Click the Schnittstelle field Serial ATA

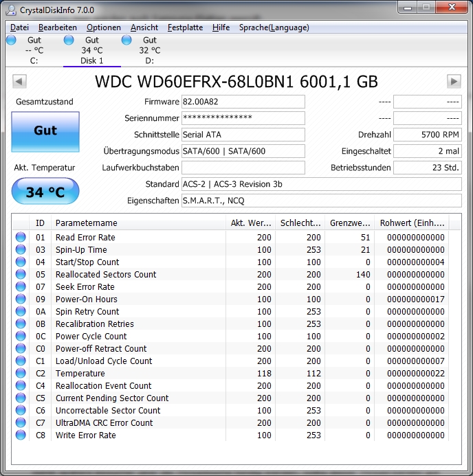click(x=243, y=135)
